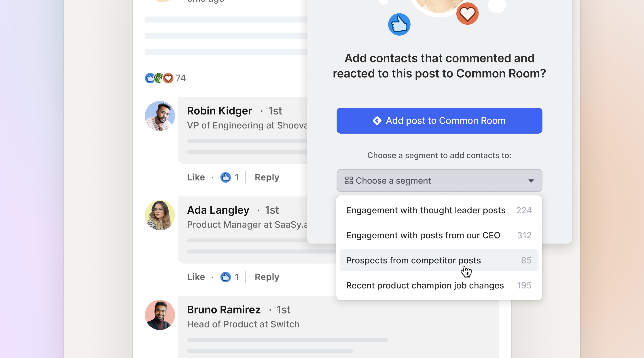Viewport: 644px width, 358px height.
Task: Click the green celebrate reaction icon
Action: [159, 78]
